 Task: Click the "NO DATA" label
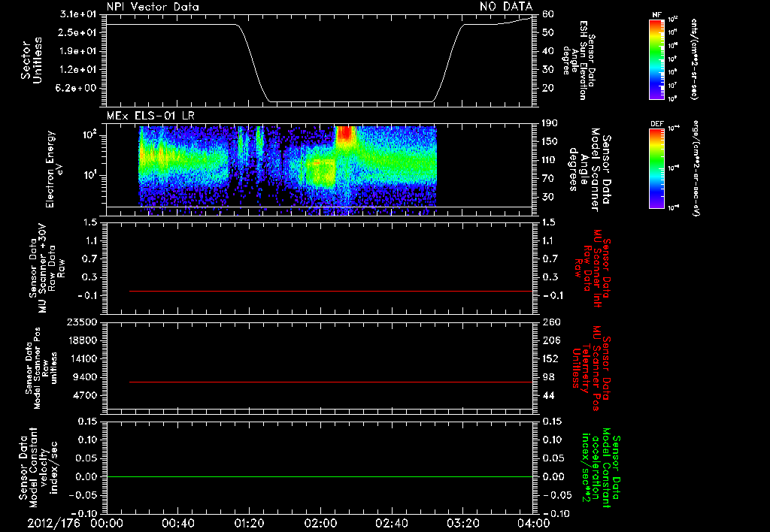click(506, 6)
